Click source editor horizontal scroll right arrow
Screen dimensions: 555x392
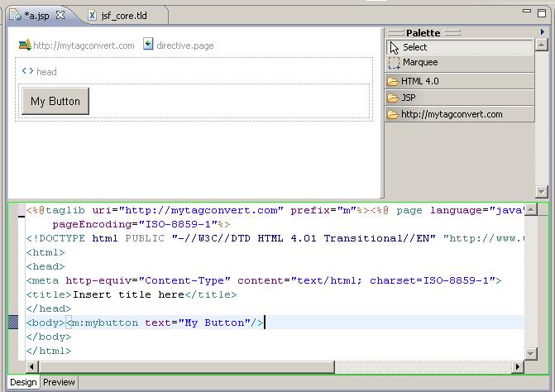(x=518, y=367)
